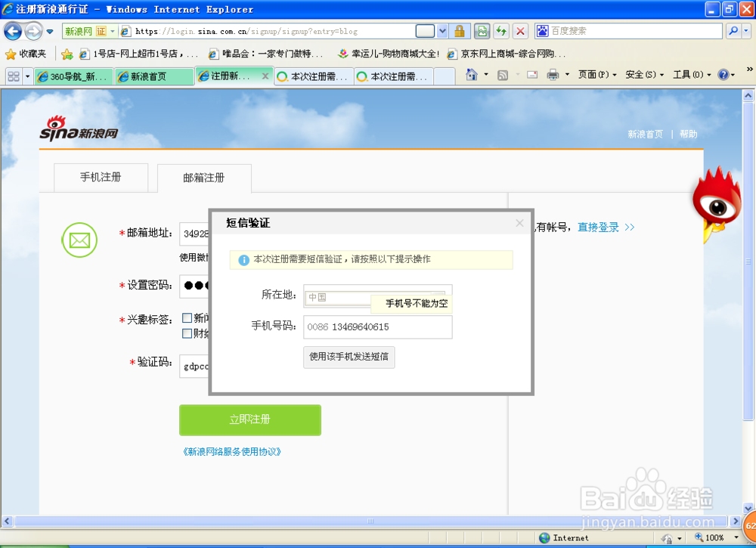Screen dimensions: 756x548
Task: Check the 新闻 interest checkbox
Action: pos(187,318)
